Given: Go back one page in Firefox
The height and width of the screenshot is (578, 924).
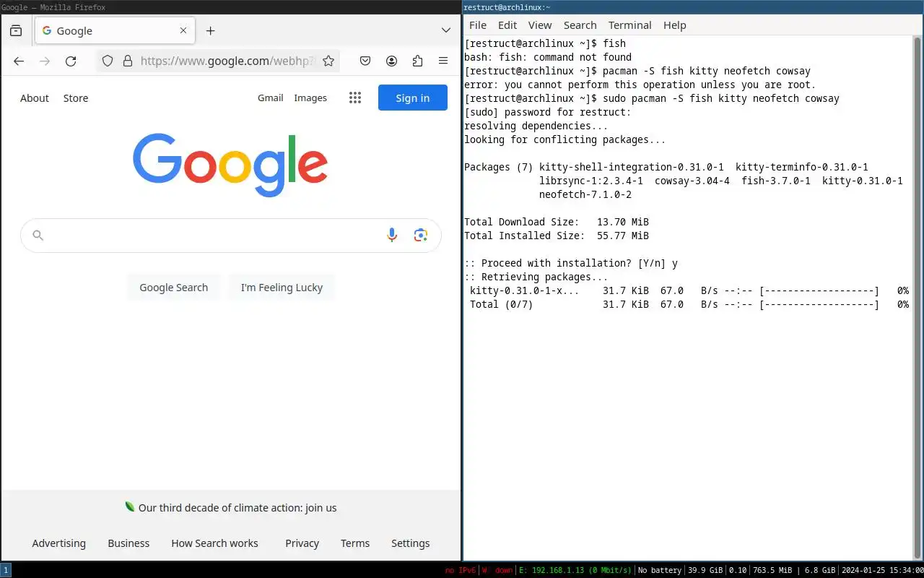Looking at the screenshot, I should (x=19, y=61).
